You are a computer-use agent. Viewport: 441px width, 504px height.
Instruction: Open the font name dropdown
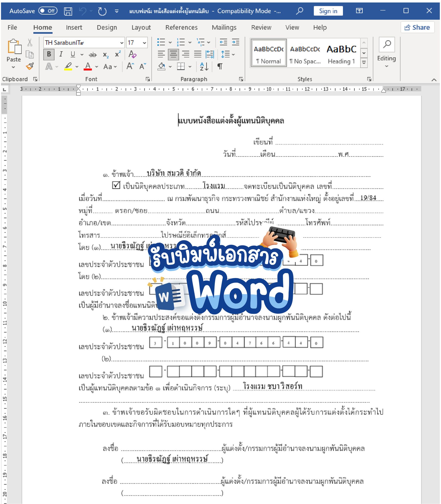click(x=121, y=43)
